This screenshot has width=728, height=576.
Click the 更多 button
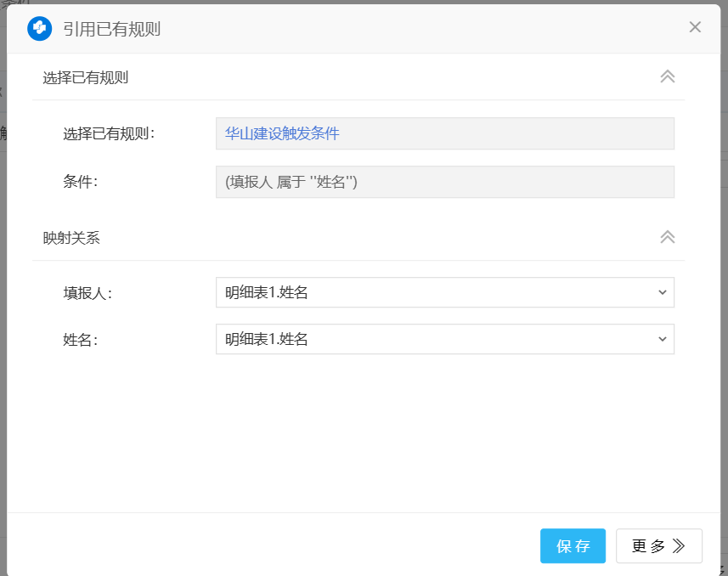point(658,546)
